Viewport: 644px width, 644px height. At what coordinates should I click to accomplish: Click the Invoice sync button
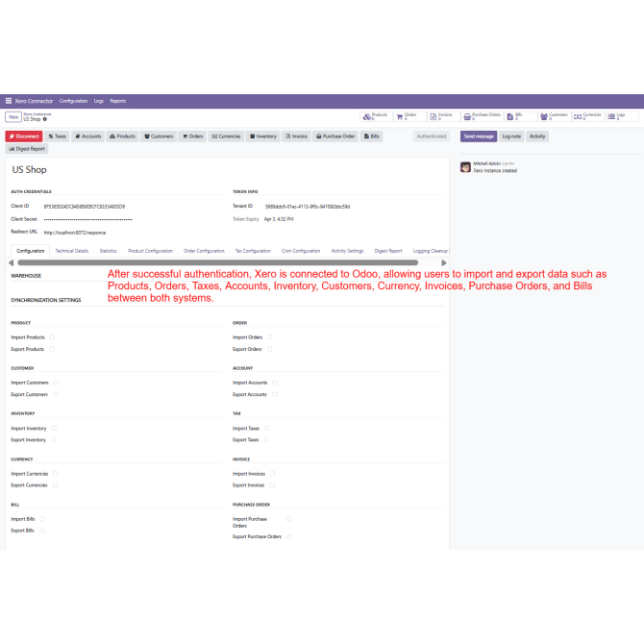coord(297,136)
